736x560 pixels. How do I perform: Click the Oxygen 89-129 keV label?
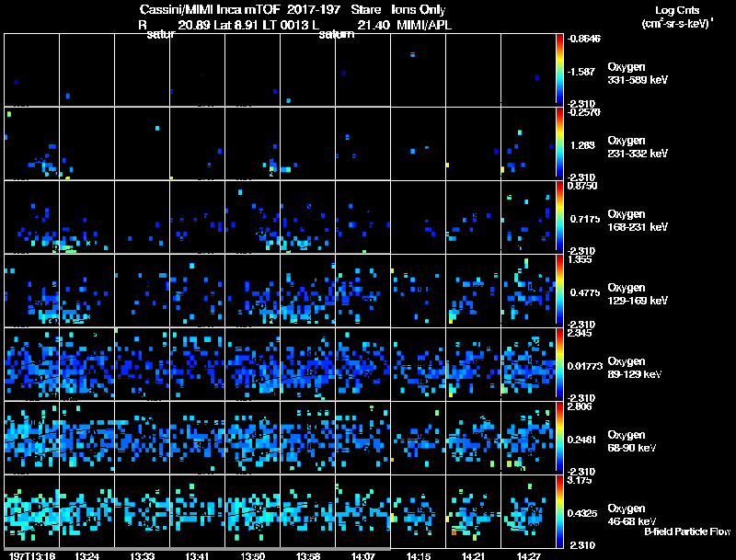tap(635, 368)
